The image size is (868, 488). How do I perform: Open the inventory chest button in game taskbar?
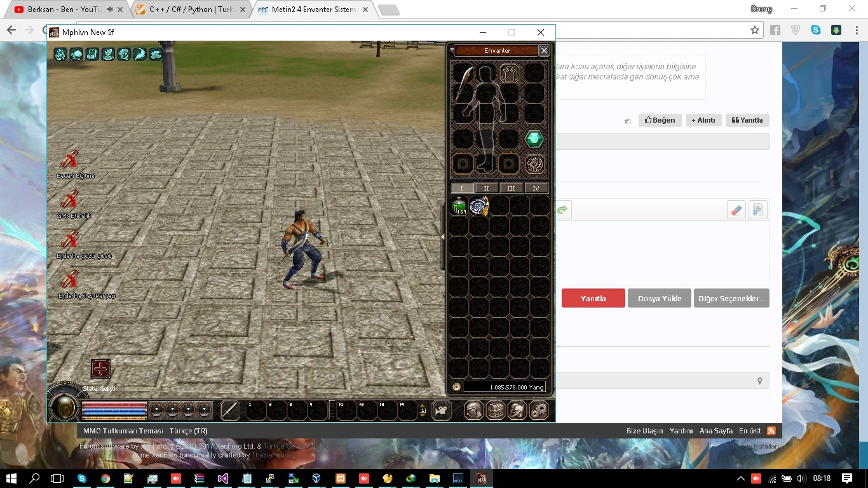click(x=495, y=410)
